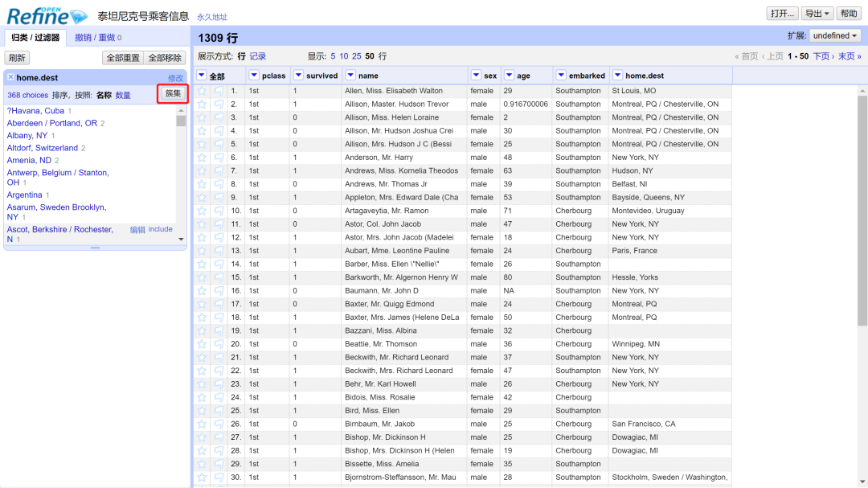The height and width of the screenshot is (488, 868).
Task: Open the name column dropdown menu
Action: coord(350,76)
